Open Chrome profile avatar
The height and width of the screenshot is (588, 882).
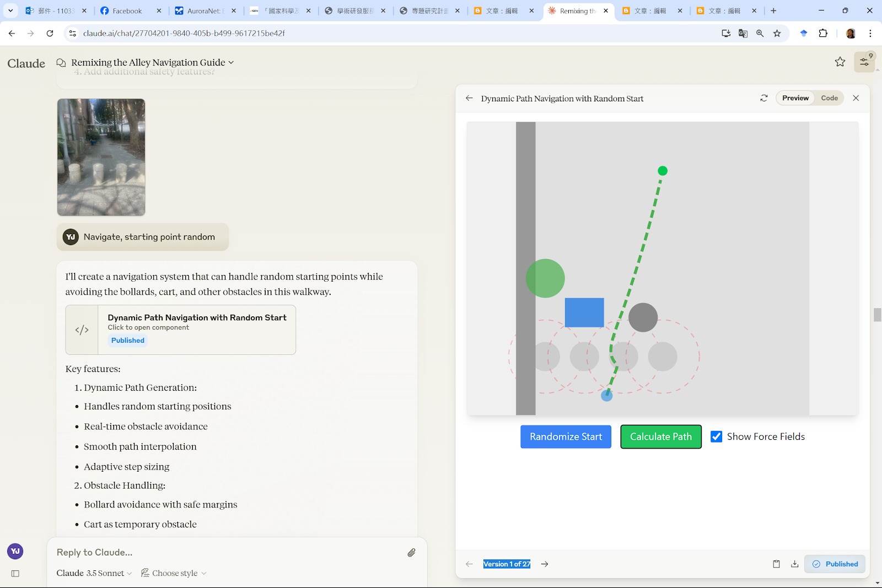851,33
